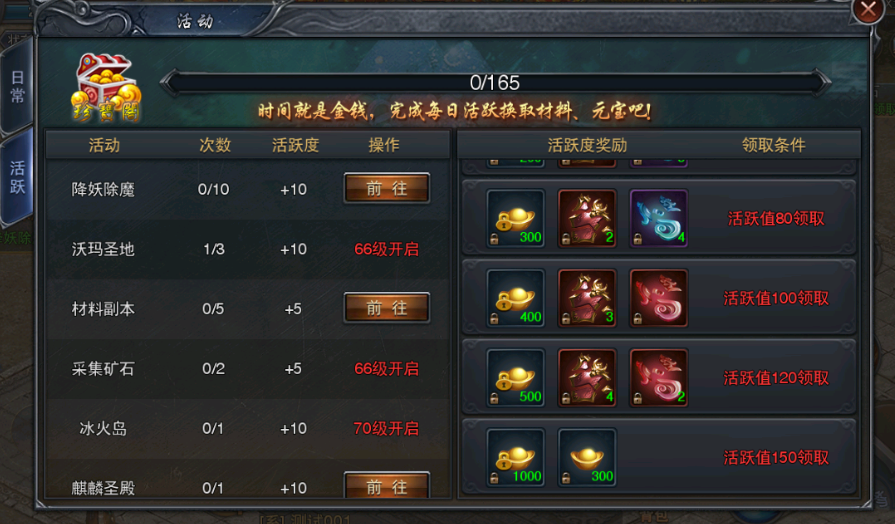Select the 500 gold ingot reward icon
895x524 pixels.
pos(515,378)
